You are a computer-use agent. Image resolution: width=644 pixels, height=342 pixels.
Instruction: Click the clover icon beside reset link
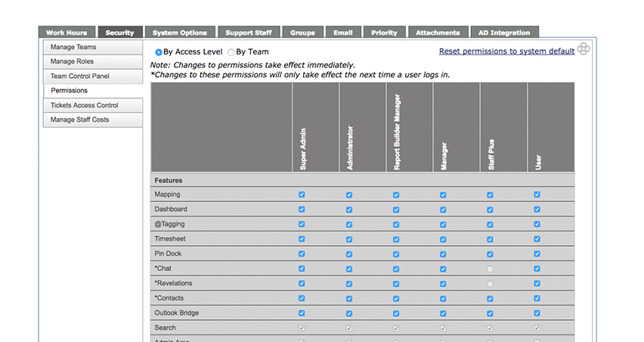click(584, 49)
